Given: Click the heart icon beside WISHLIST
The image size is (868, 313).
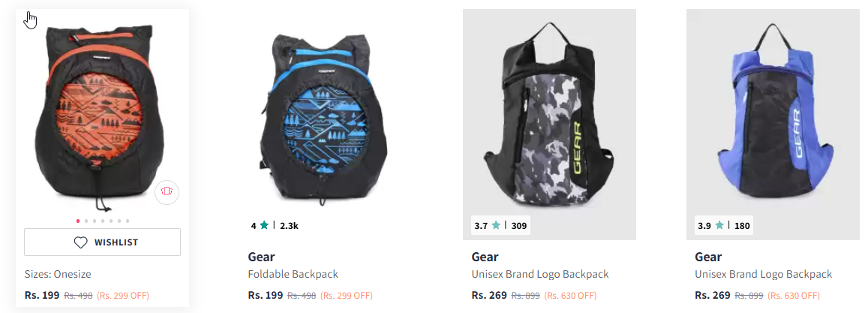Looking at the screenshot, I should coord(81,242).
